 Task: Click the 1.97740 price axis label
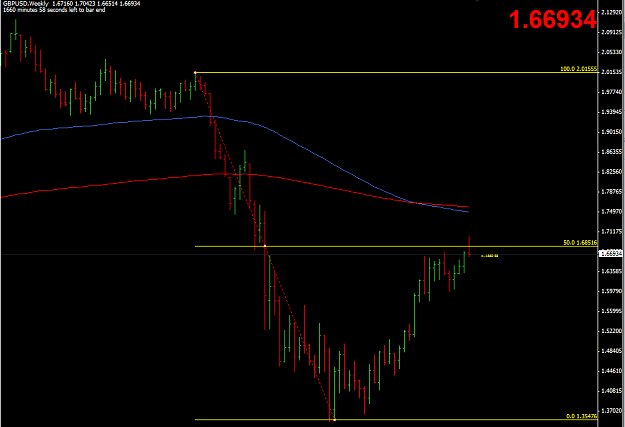(x=611, y=92)
